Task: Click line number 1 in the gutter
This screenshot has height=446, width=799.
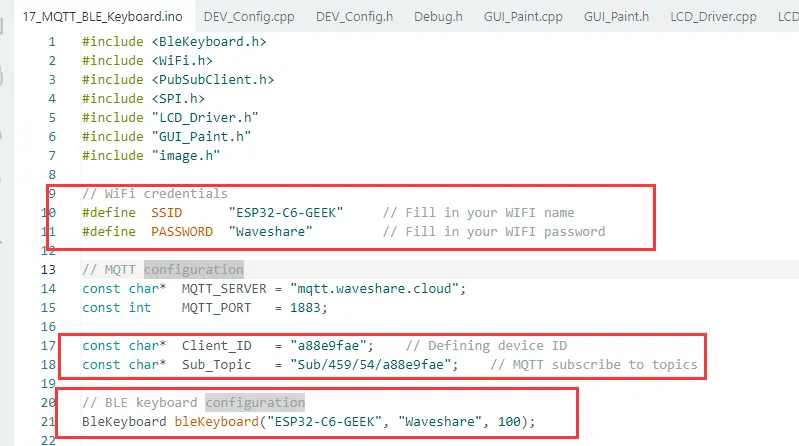Action: pos(52,42)
